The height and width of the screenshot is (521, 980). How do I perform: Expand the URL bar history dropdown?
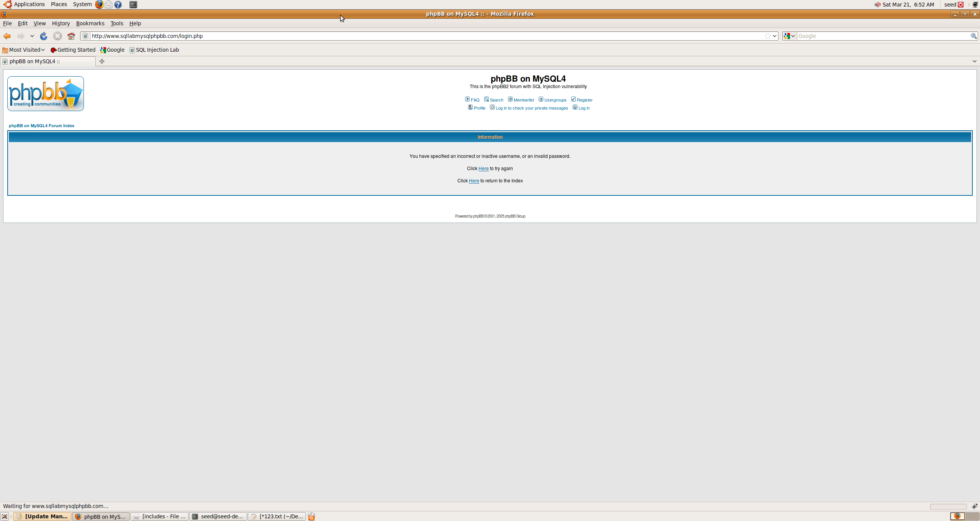click(775, 36)
